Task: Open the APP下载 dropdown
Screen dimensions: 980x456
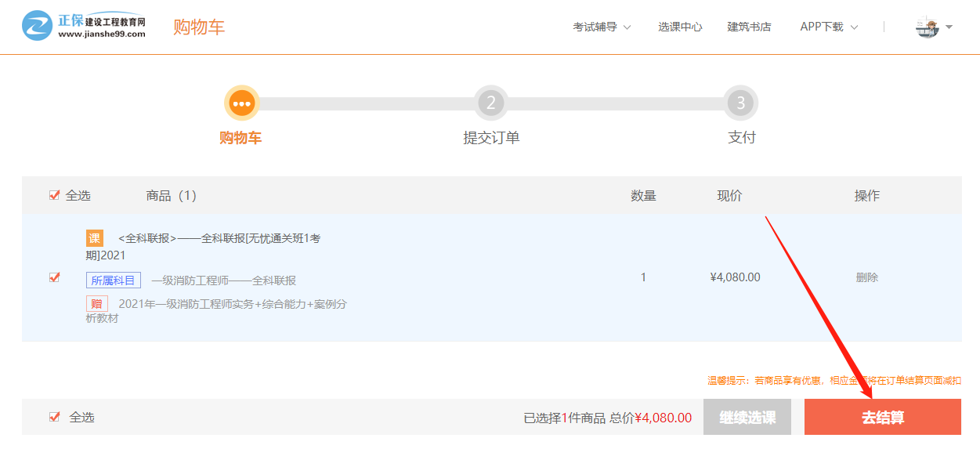Action: (x=828, y=27)
